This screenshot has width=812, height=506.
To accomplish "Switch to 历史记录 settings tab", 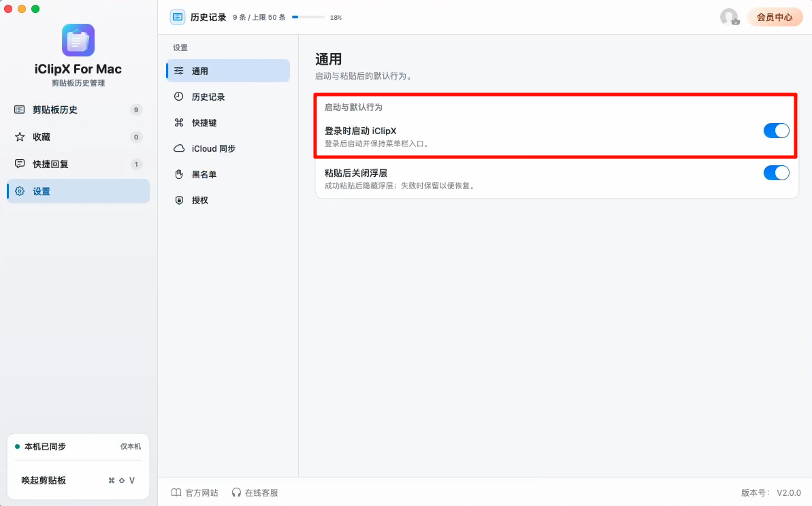I will (x=228, y=97).
